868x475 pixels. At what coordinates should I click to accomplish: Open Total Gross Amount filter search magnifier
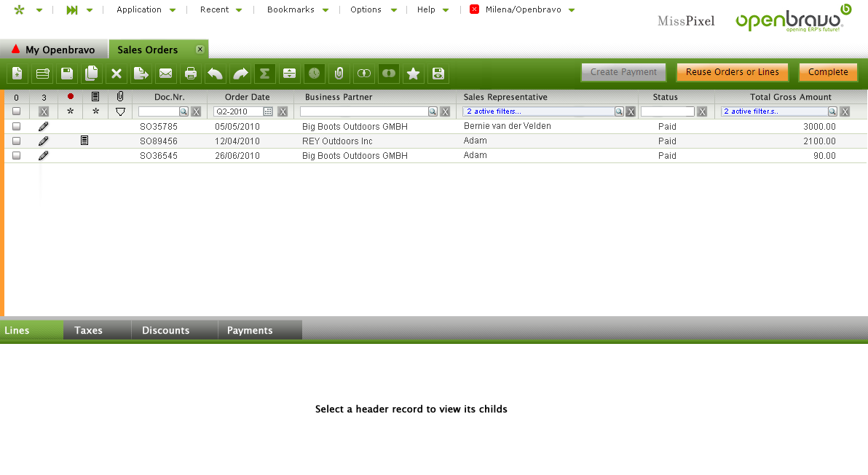pos(832,111)
